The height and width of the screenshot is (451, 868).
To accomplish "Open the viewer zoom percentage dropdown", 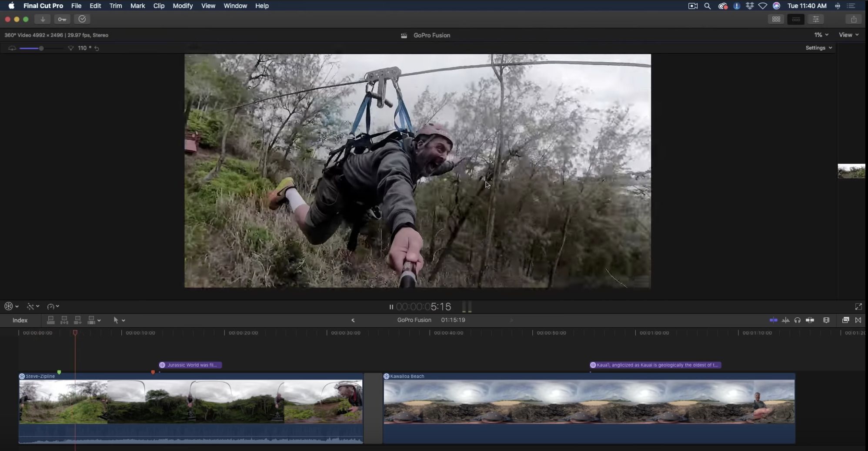I will 821,35.
